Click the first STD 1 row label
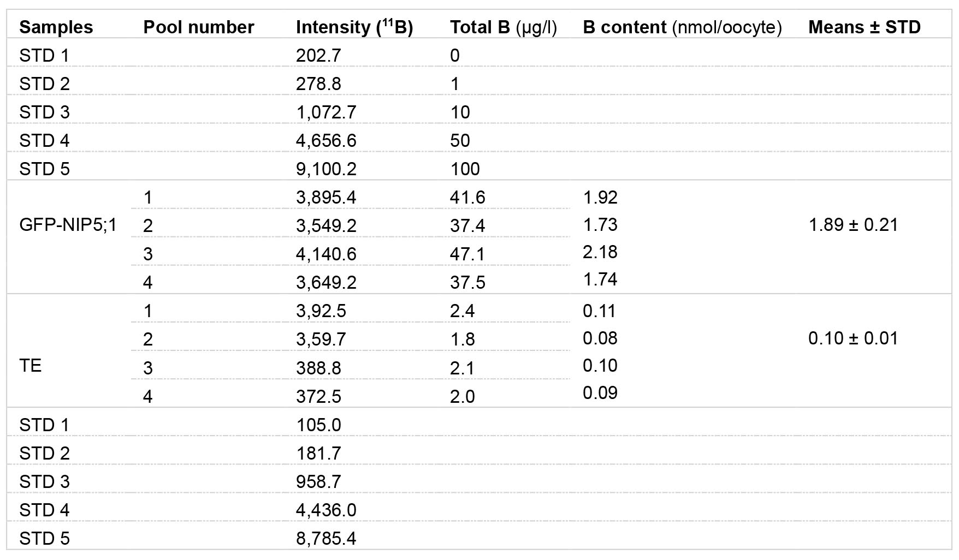The image size is (959, 560). pos(44,55)
